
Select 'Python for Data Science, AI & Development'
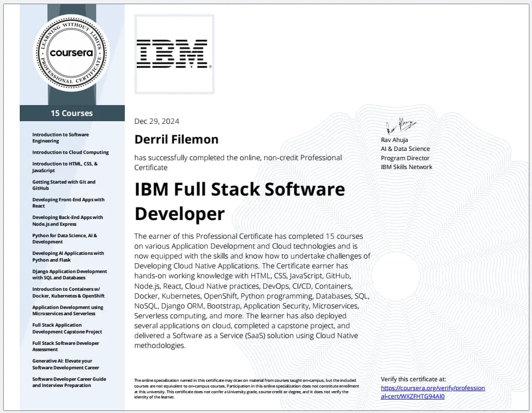pos(64,239)
